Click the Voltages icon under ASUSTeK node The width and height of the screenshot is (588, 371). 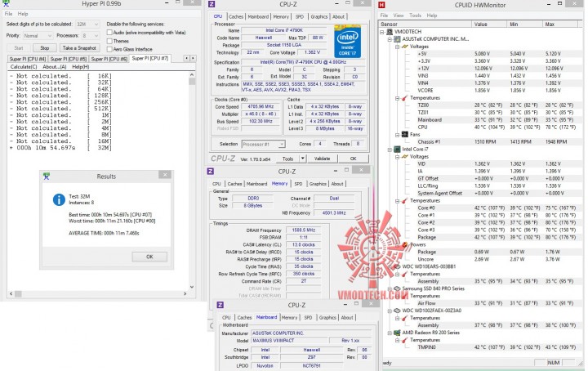point(404,47)
